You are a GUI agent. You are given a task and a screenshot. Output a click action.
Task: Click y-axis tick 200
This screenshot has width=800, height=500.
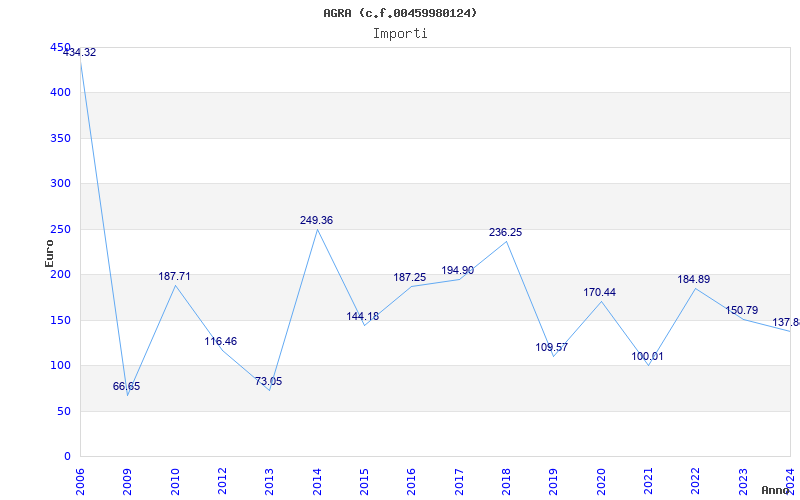pos(60,274)
